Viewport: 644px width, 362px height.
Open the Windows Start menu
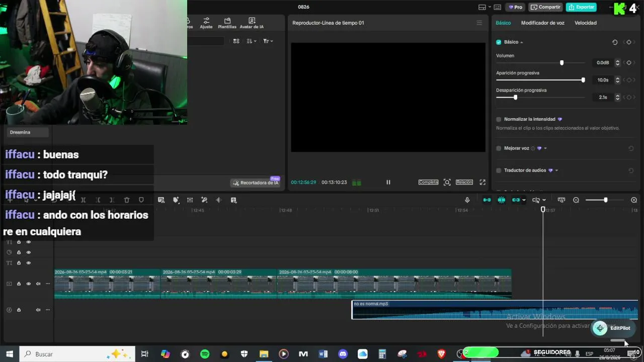(x=10, y=354)
